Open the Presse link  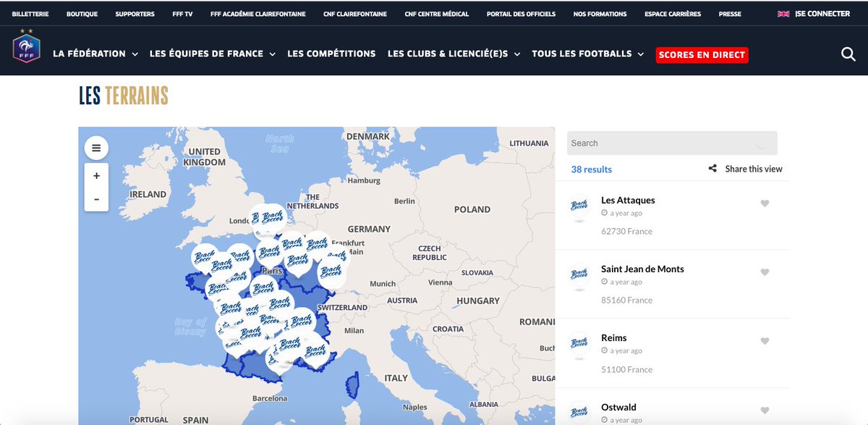tap(730, 14)
